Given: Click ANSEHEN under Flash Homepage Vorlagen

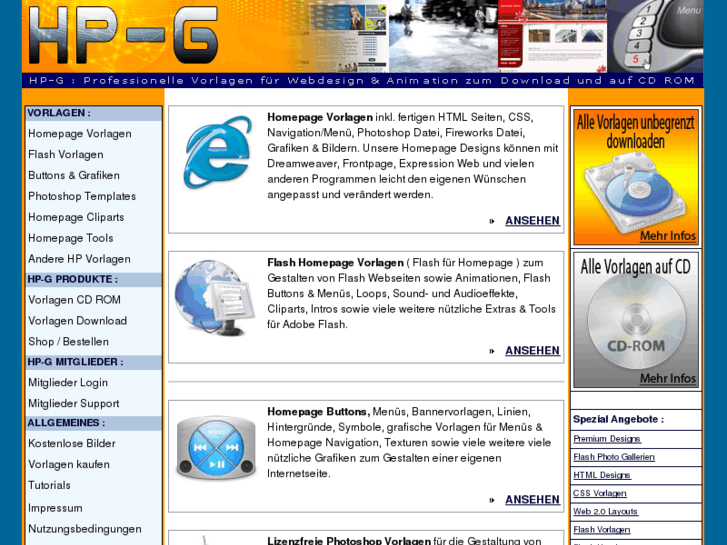Looking at the screenshot, I should tap(532, 351).
